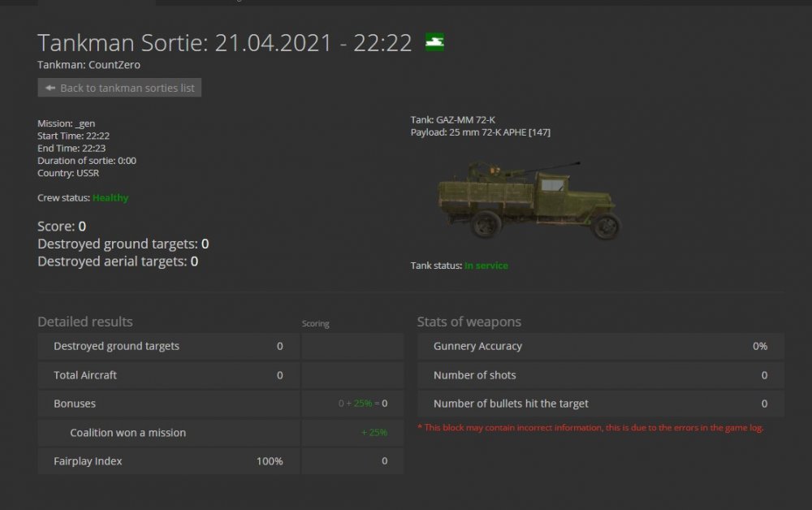The height and width of the screenshot is (510, 812).
Task: Select the Total Aircraft row
Action: point(221,375)
